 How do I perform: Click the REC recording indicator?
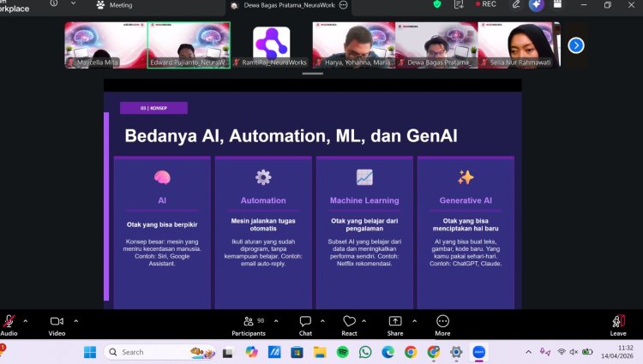[486, 4]
